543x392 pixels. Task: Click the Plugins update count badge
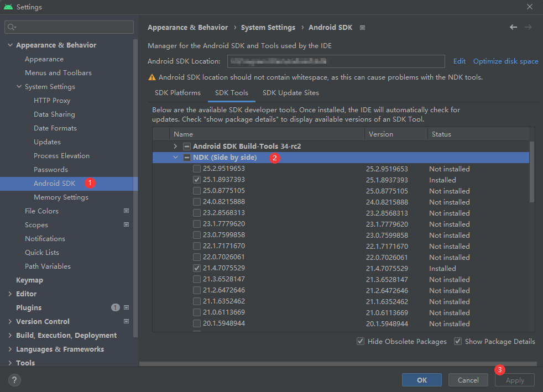click(116, 307)
